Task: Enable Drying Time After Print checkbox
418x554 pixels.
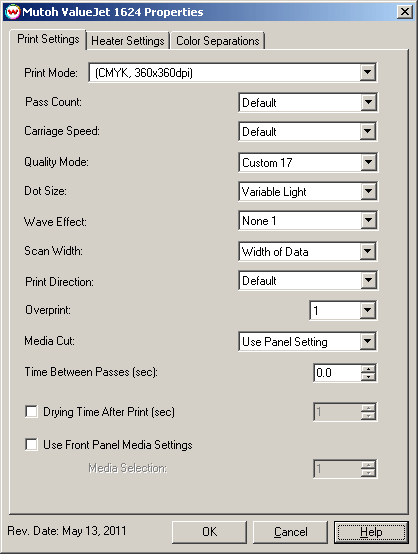Action: pos(31,412)
